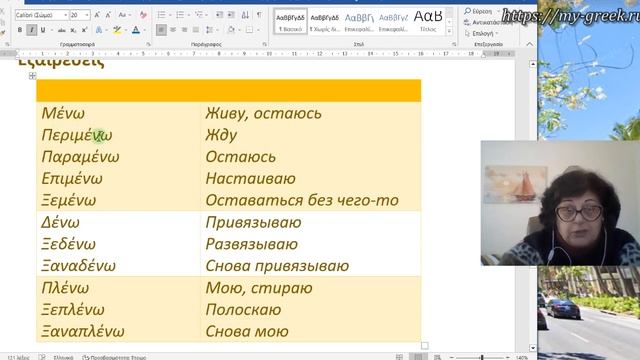Open proofing check in status bar

pos(42,357)
